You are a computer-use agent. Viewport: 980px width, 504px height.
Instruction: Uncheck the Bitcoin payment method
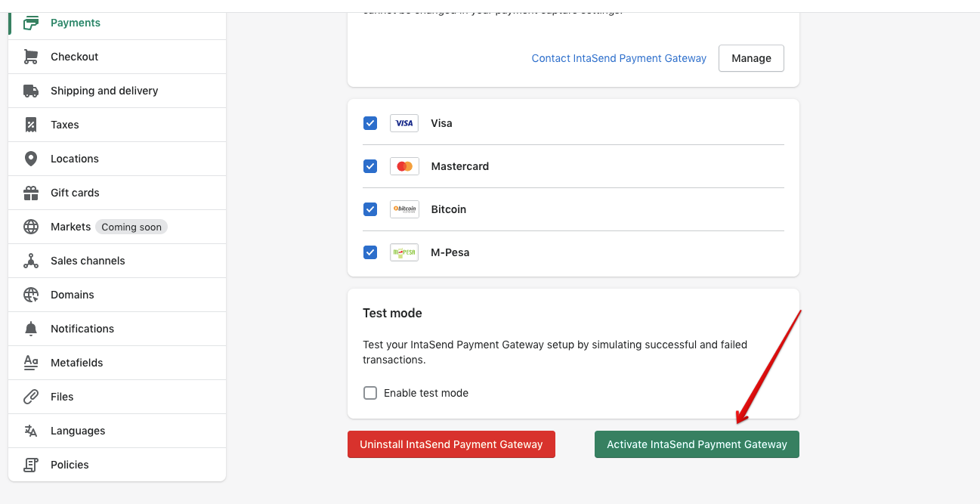(x=370, y=209)
